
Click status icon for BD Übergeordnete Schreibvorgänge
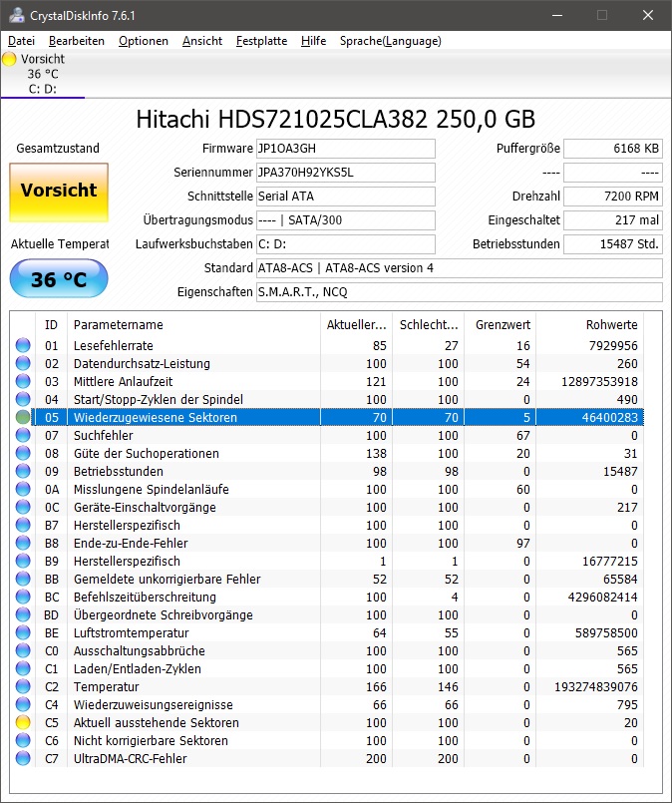(23, 614)
